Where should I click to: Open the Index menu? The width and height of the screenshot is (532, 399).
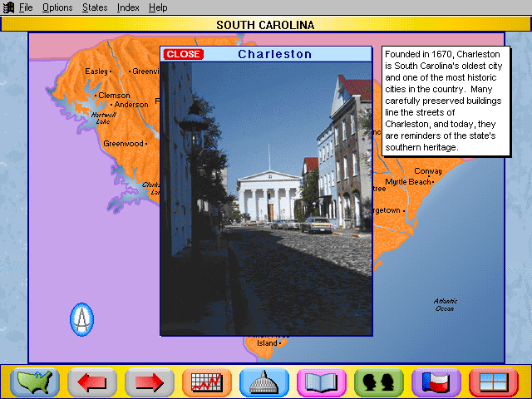(x=128, y=7)
